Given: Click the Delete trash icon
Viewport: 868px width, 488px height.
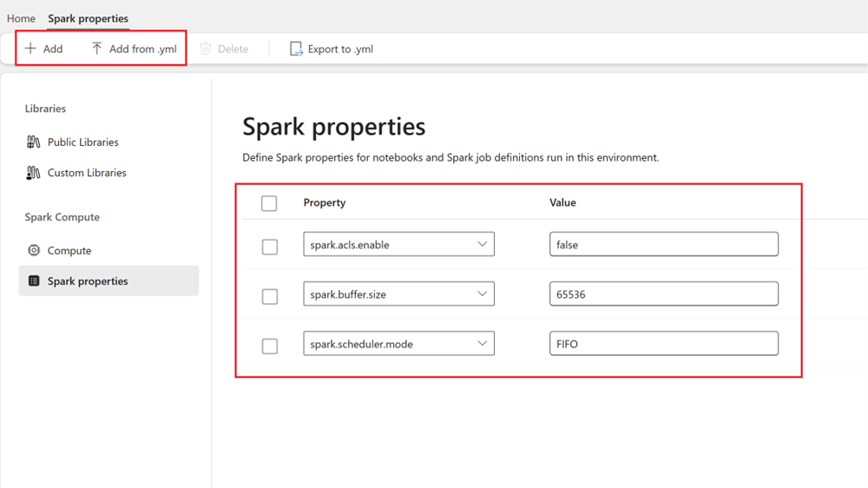Looking at the screenshot, I should (206, 49).
